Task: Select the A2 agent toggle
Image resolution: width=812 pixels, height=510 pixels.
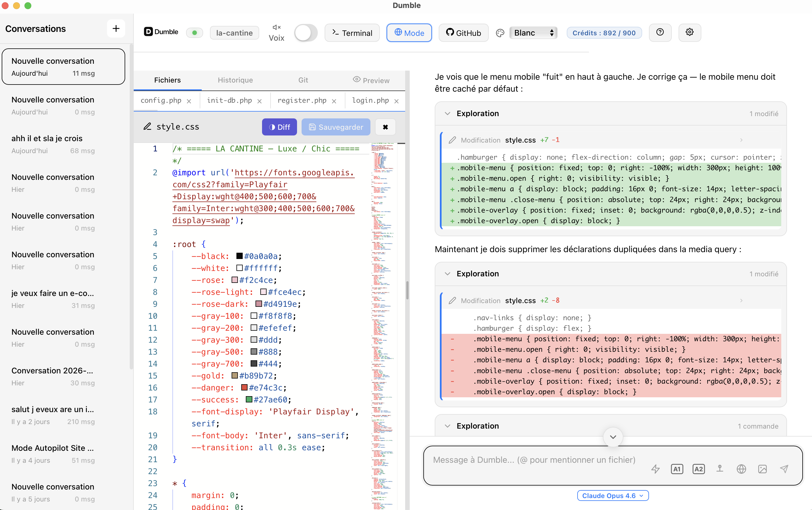Action: [x=698, y=469]
